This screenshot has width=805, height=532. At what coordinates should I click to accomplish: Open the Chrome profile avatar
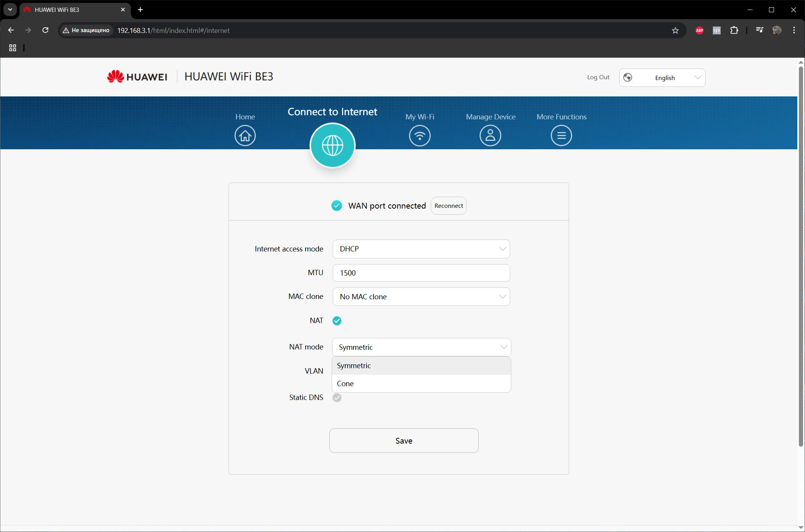pos(777,30)
